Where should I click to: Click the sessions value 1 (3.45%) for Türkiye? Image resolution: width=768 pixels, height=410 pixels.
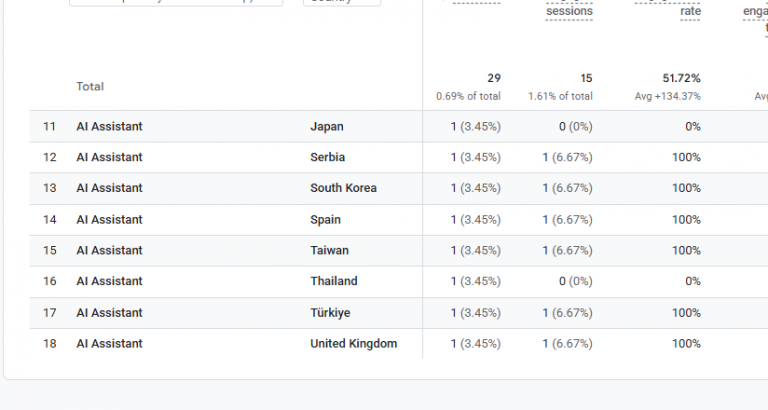tap(476, 313)
